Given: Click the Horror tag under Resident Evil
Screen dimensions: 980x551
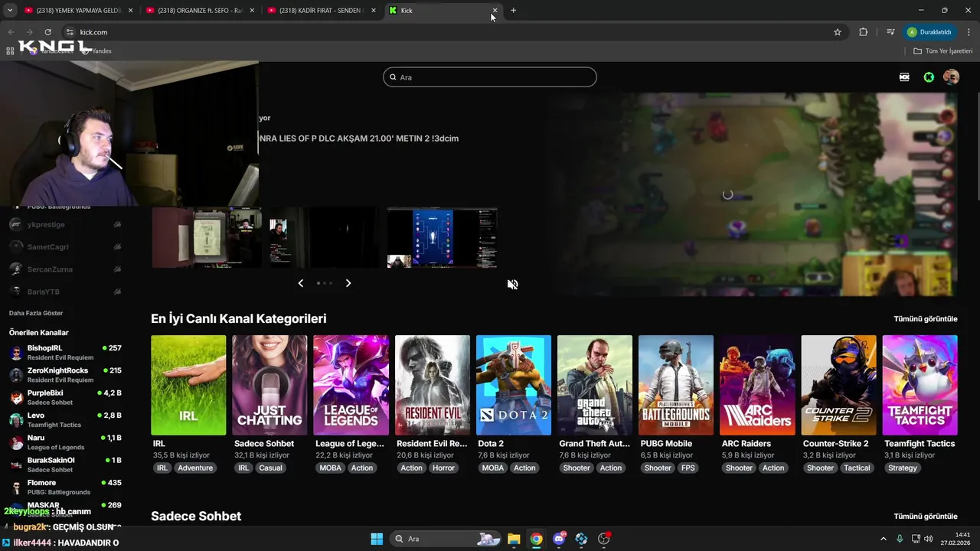Looking at the screenshot, I should (443, 468).
